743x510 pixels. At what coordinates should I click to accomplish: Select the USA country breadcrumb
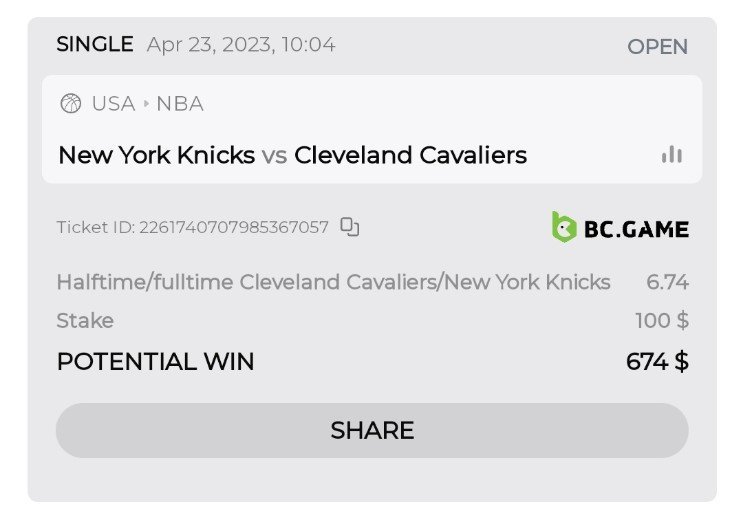click(x=113, y=103)
